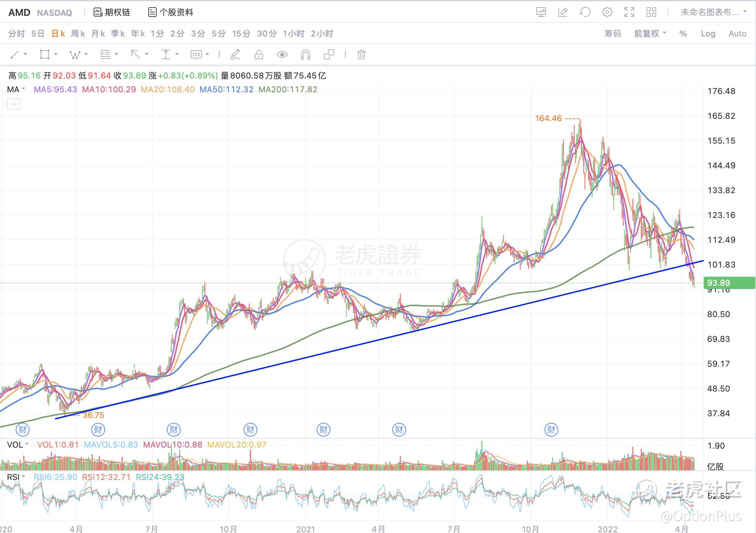Enter fullscreen with the expand icon
This screenshot has width=756, height=533.
[x=629, y=12]
